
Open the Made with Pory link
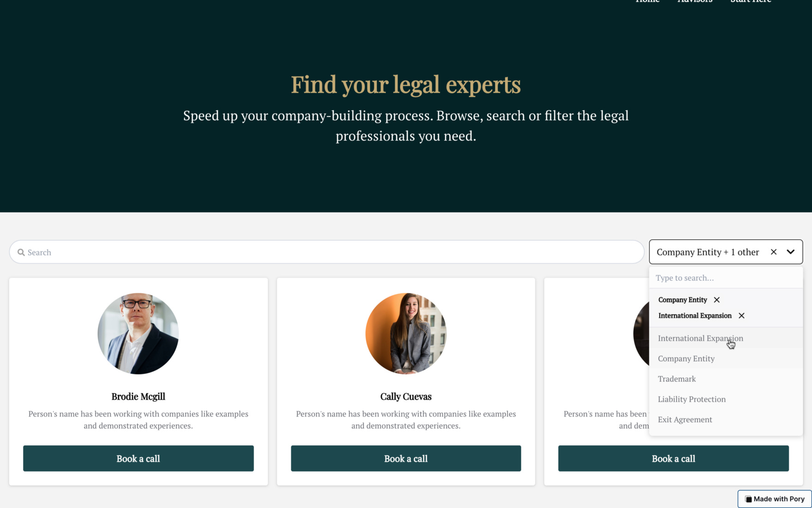point(775,499)
